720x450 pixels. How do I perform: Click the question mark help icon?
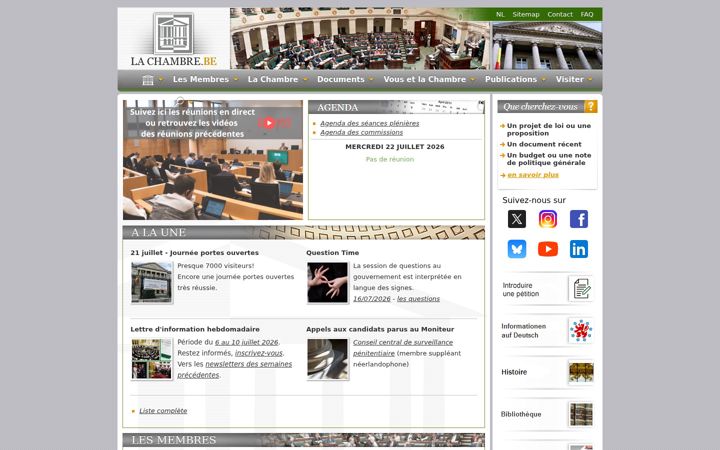[591, 107]
